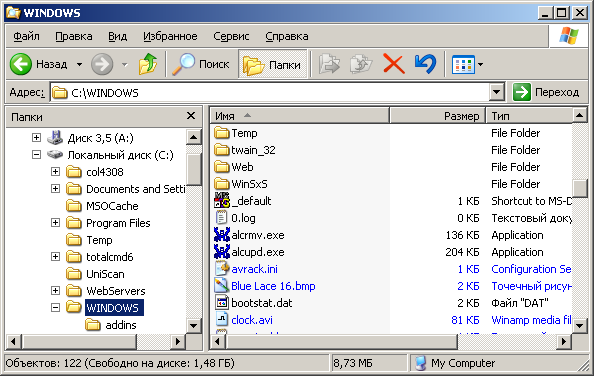Click the file list scroll right arrow
The image size is (594, 376).
point(564,342)
